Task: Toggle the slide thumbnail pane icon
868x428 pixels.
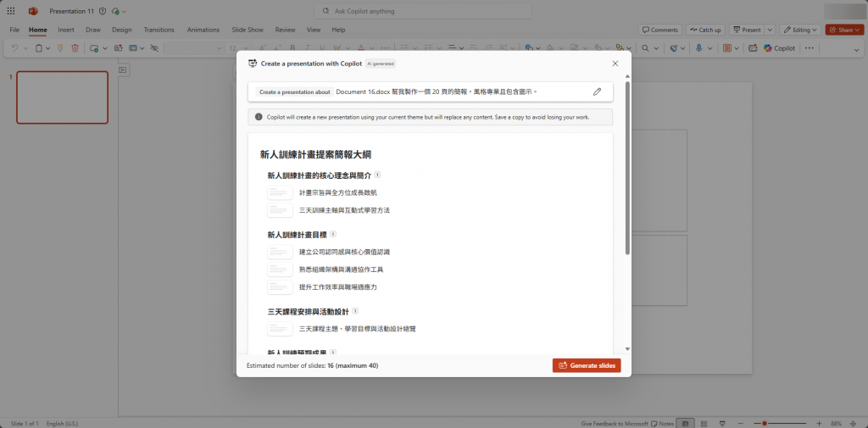Action: [x=123, y=69]
